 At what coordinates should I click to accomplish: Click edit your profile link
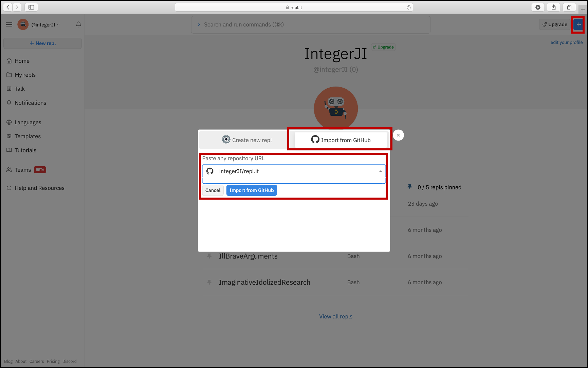[x=566, y=42]
